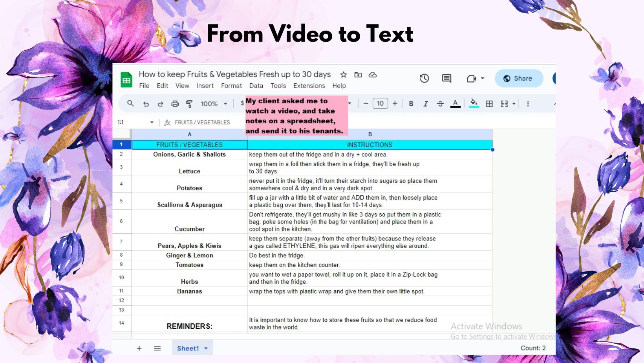The width and height of the screenshot is (644, 363).
Task: Open the Tools menu
Action: click(x=278, y=86)
